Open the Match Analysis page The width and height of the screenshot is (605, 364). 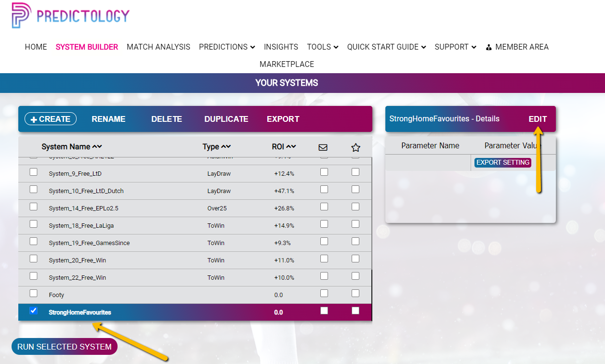[x=158, y=47]
